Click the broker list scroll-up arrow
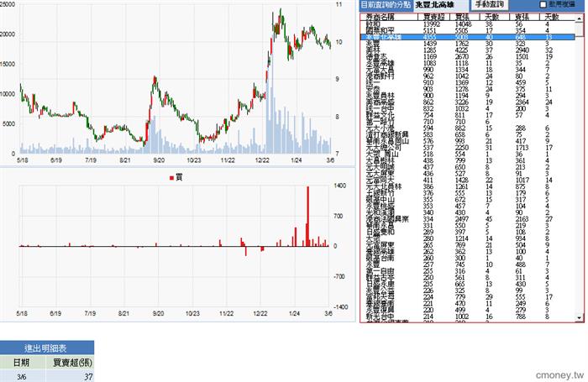588x382 pixels. point(580,18)
